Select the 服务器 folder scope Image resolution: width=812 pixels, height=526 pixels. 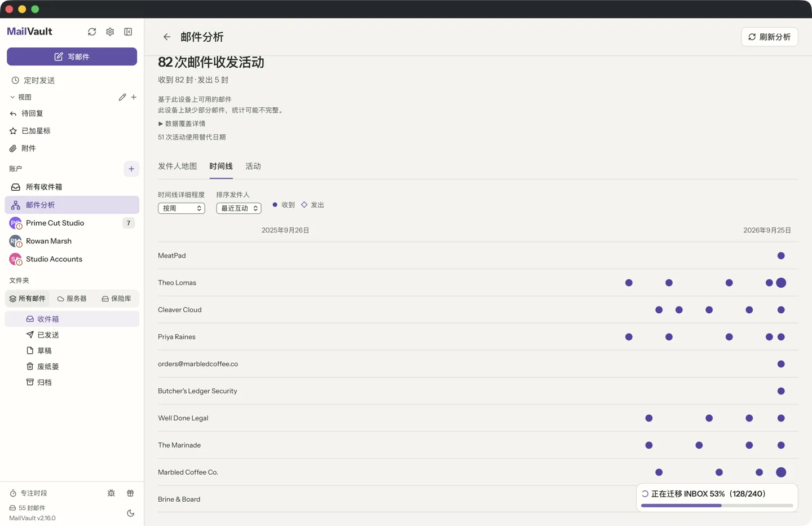pos(72,299)
